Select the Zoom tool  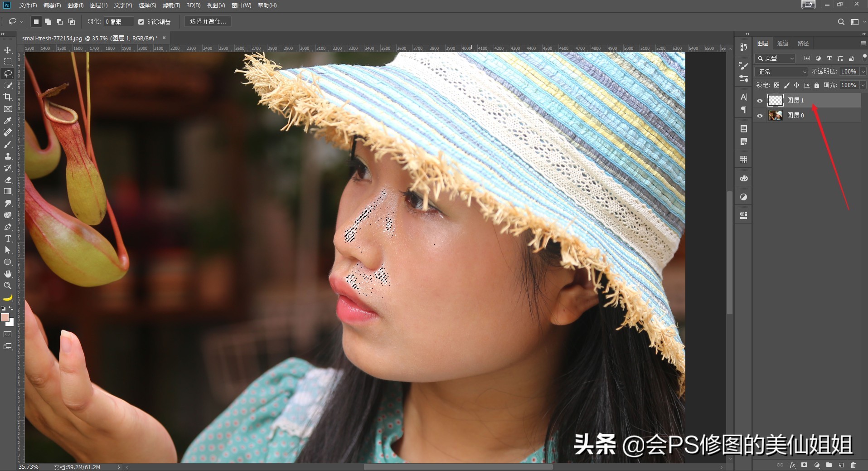(7, 286)
